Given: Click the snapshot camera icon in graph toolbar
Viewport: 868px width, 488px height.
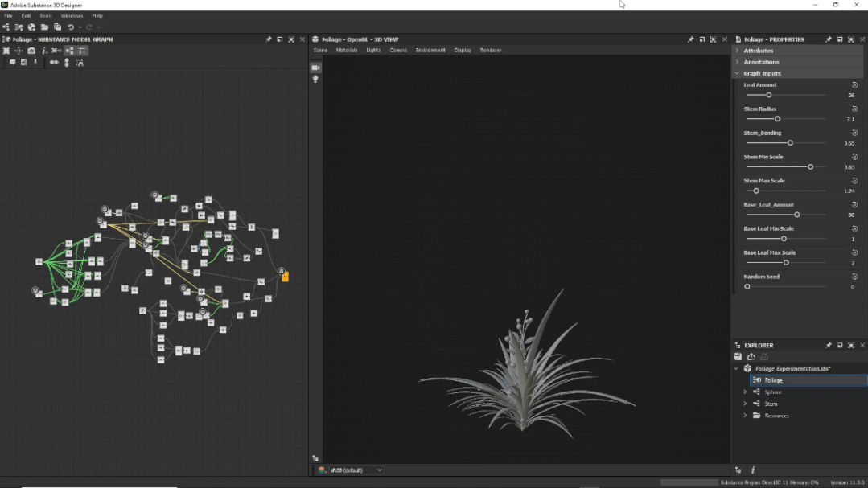Looking at the screenshot, I should pyautogui.click(x=31, y=51).
